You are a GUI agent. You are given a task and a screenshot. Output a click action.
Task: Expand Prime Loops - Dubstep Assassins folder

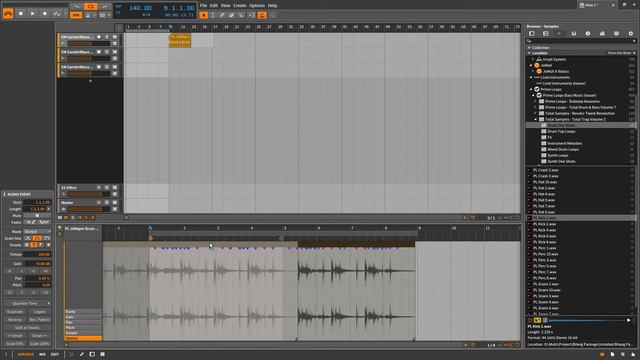coord(536,102)
